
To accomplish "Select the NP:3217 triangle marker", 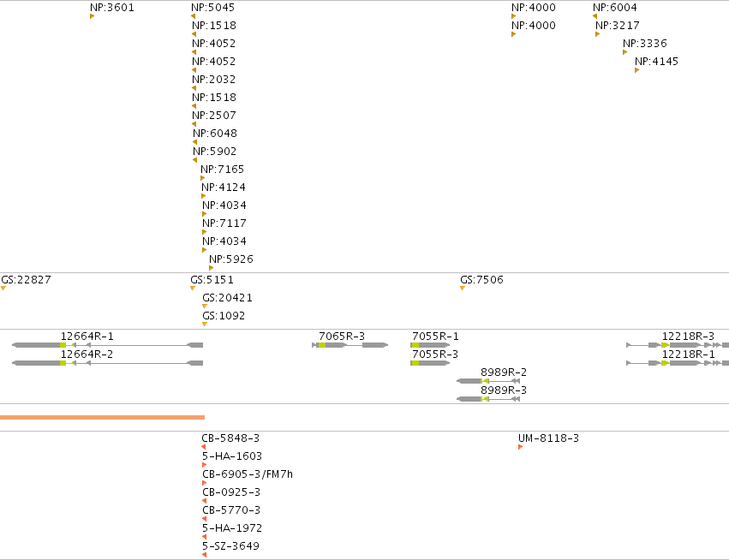I will coord(597,34).
